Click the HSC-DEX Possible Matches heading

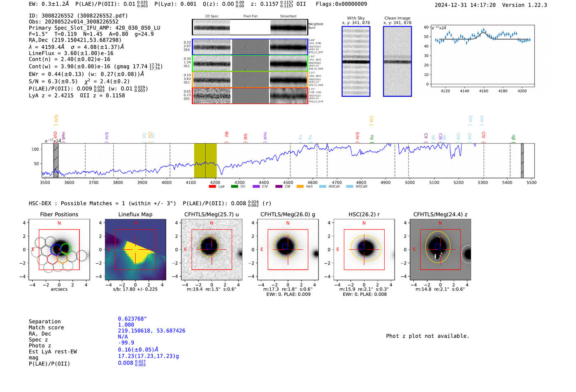pos(102,204)
